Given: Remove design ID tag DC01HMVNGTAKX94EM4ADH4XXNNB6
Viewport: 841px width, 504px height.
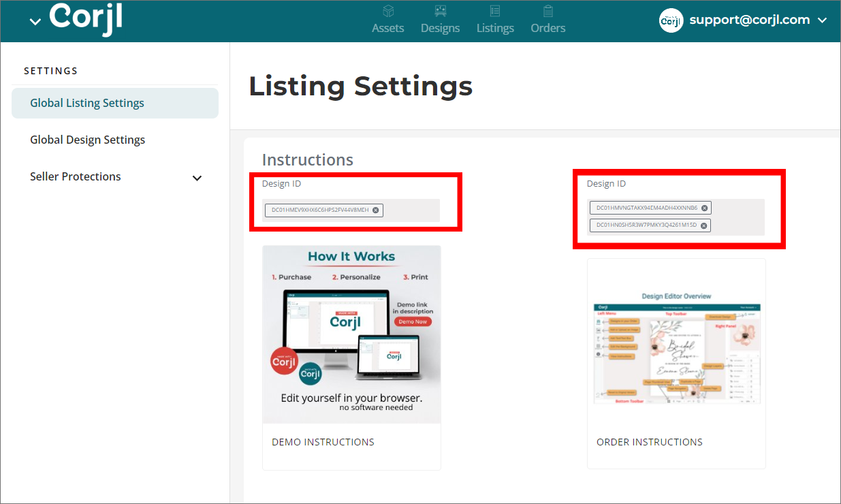Looking at the screenshot, I should (704, 208).
